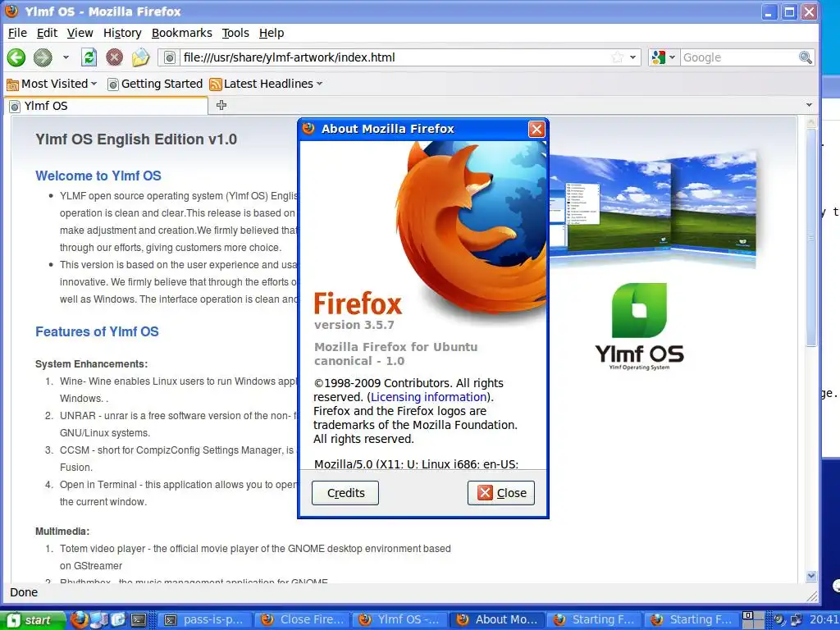This screenshot has width=840, height=630.
Task: Select the Ylmf OS browser tab
Action: pyautogui.click(x=106, y=106)
